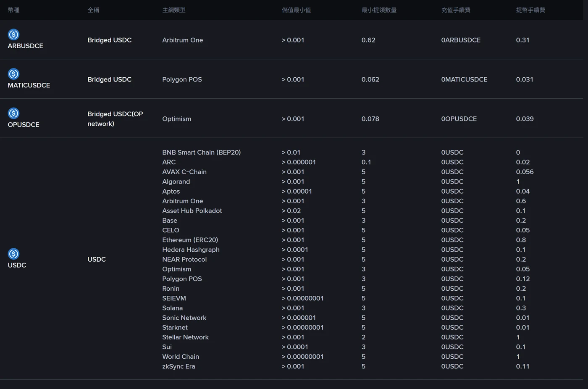
Task: Select the World Chain network entry
Action: click(x=181, y=357)
